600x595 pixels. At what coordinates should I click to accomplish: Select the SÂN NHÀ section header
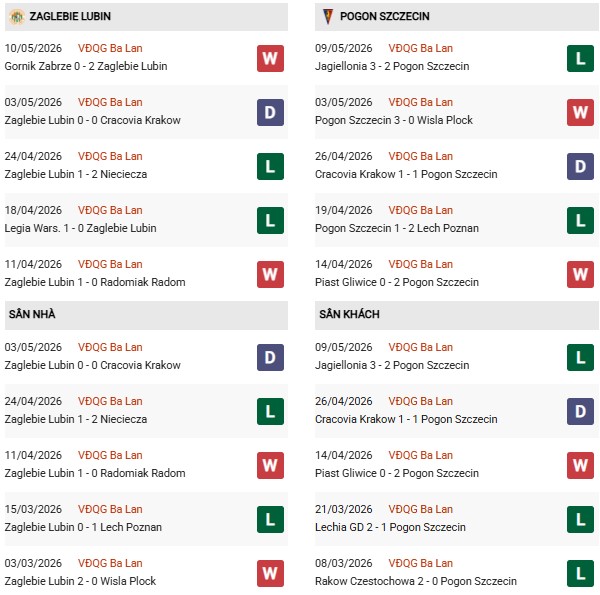pos(146,315)
